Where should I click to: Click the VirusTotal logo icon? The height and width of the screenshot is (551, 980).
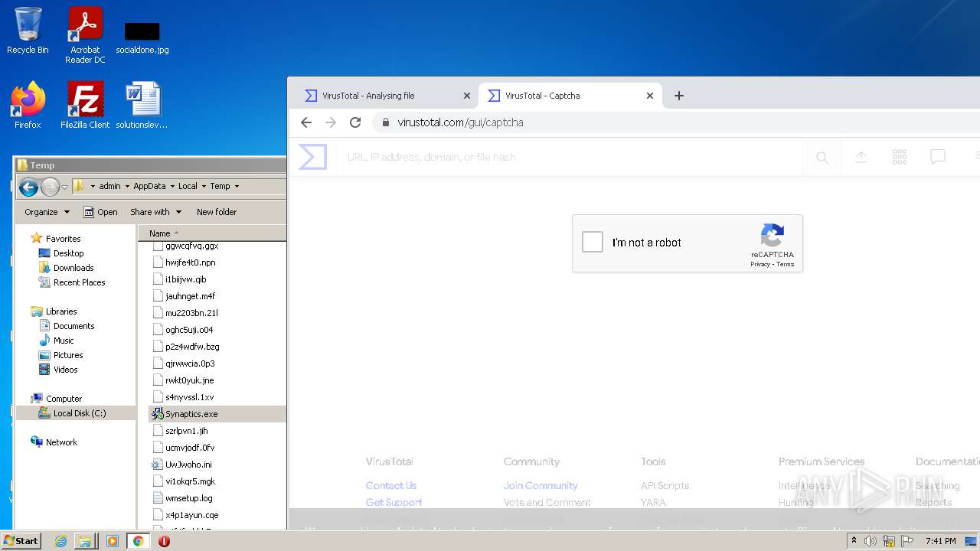[312, 157]
